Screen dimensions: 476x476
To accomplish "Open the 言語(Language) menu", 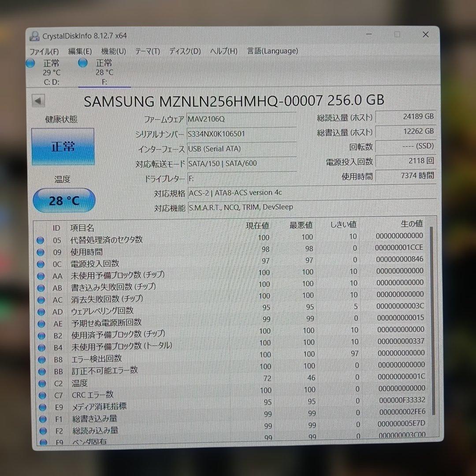I will (x=271, y=51).
